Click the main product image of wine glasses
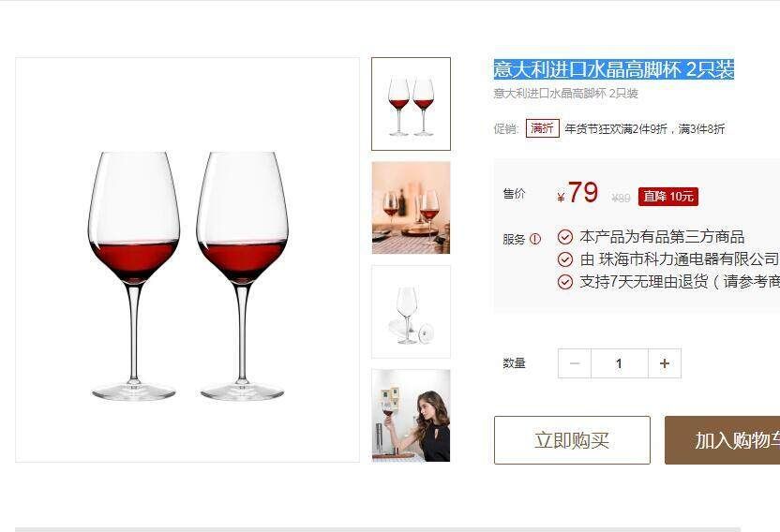 coord(187,260)
